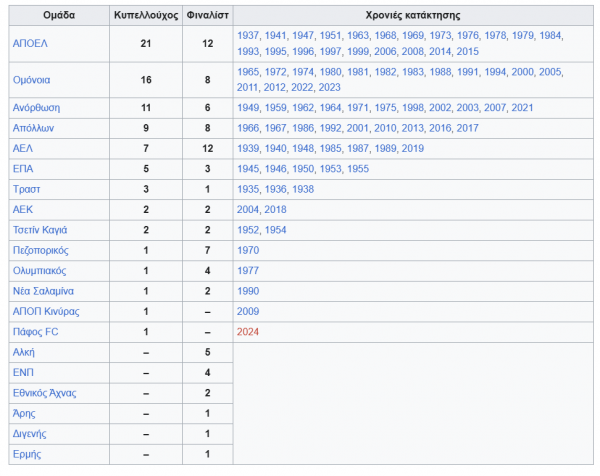Open the Πάφος FC team link
The height and width of the screenshot is (476, 600).
(36, 332)
